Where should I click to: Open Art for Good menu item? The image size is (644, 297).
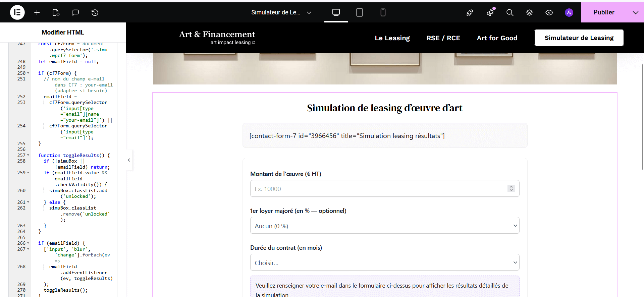497,38
